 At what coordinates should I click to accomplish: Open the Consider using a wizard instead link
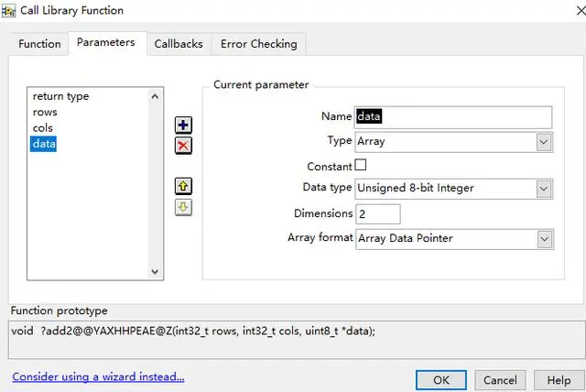tap(98, 376)
